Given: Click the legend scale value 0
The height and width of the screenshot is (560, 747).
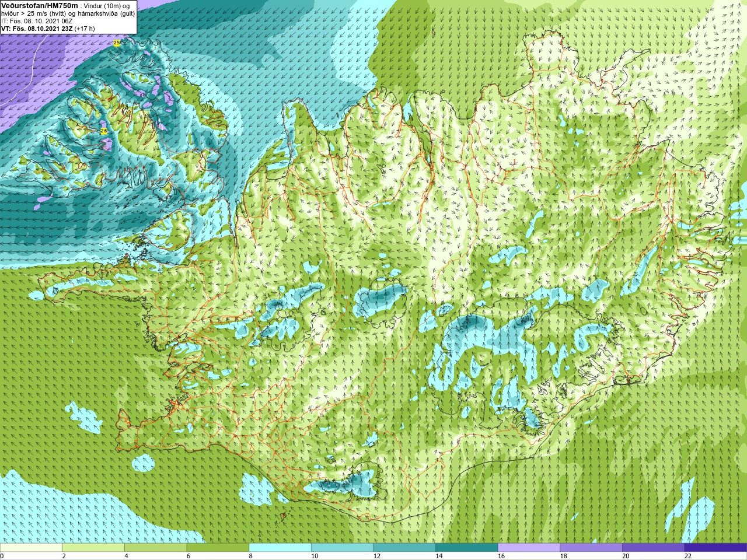Looking at the screenshot, I should point(2,556).
